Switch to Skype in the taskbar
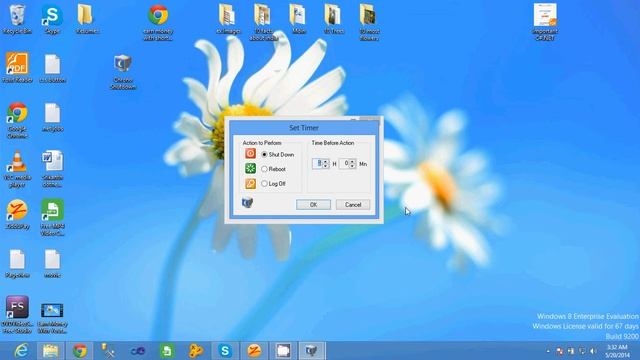The image size is (640, 360). coord(224,351)
